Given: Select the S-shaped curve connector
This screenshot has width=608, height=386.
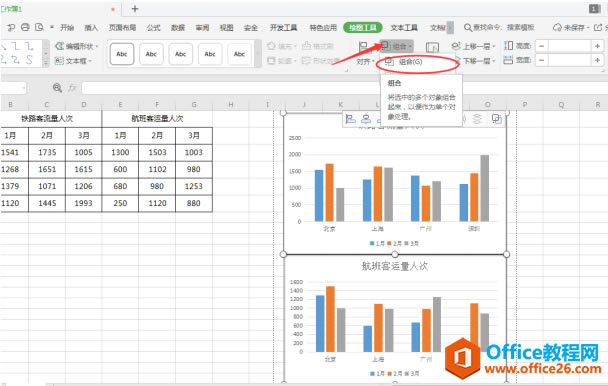Looking at the screenshot, I should coord(29,59).
